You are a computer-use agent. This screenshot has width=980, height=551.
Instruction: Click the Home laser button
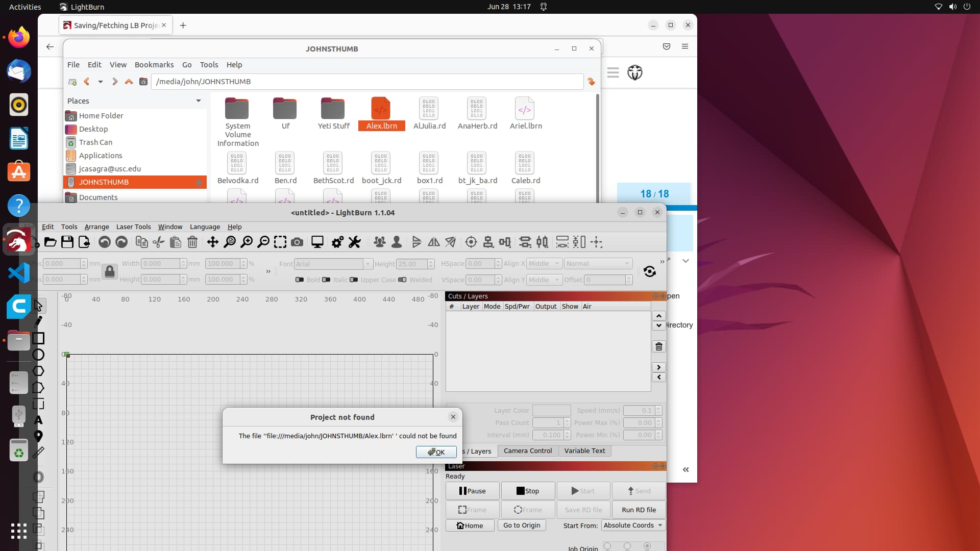[x=470, y=525]
